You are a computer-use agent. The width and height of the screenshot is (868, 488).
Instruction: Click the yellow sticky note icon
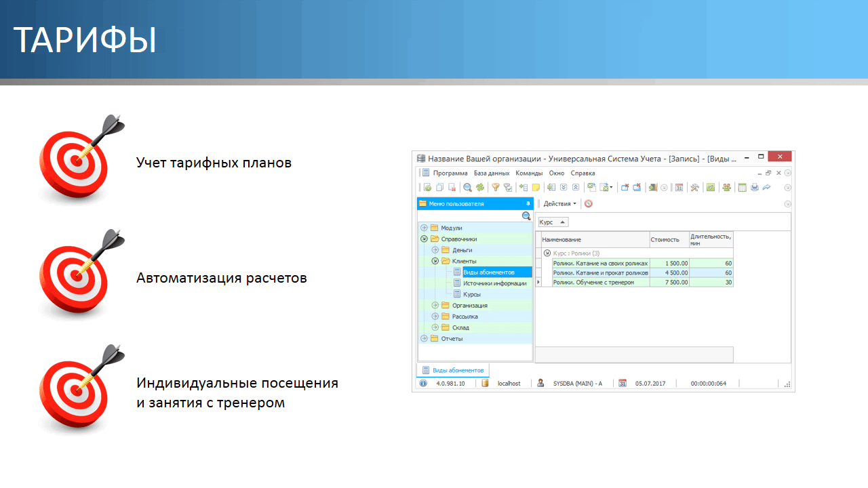(536, 188)
